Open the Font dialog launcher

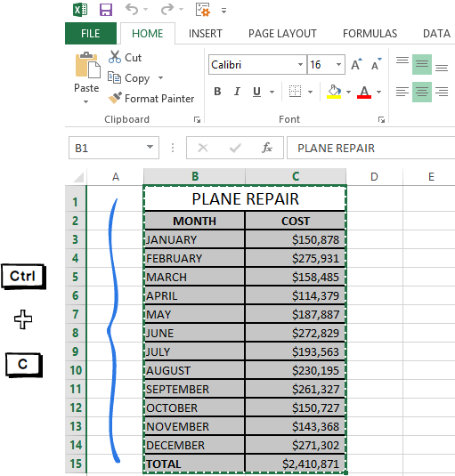tap(381, 120)
